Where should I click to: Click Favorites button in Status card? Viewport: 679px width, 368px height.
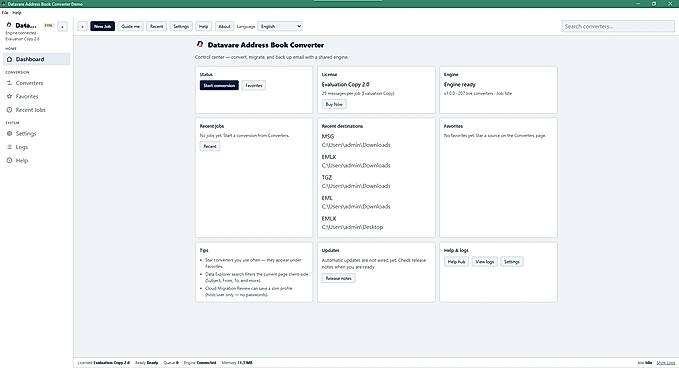point(254,85)
